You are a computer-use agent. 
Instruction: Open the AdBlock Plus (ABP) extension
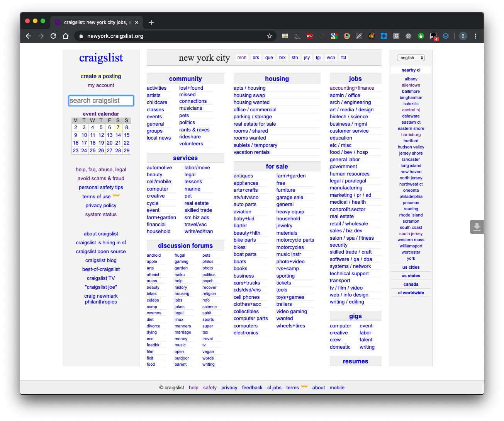pos(310,36)
